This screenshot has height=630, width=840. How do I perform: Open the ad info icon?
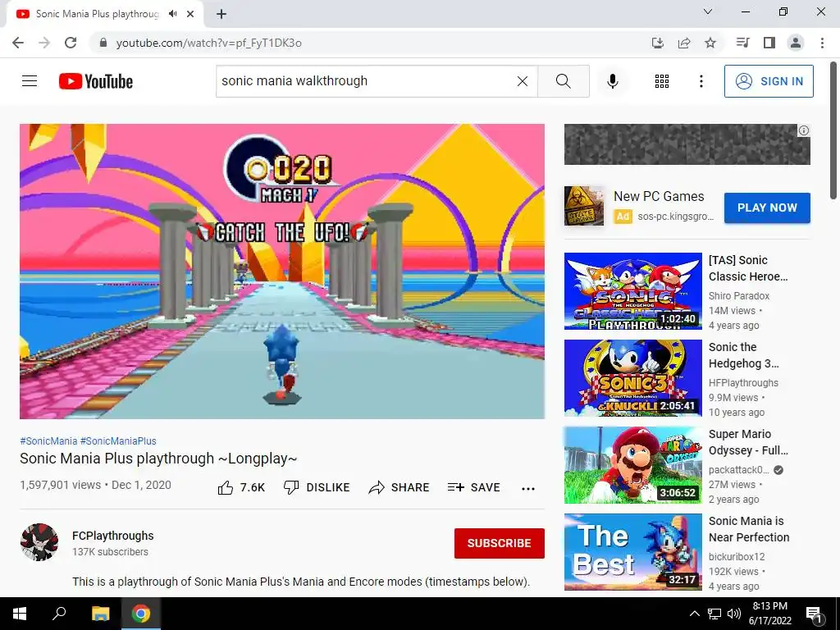pyautogui.click(x=804, y=130)
